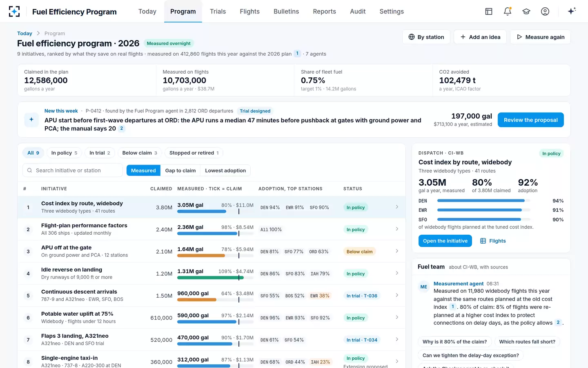This screenshot has height=368, width=588.
Task: Switch ranking to Gap to claim
Action: tap(180, 171)
